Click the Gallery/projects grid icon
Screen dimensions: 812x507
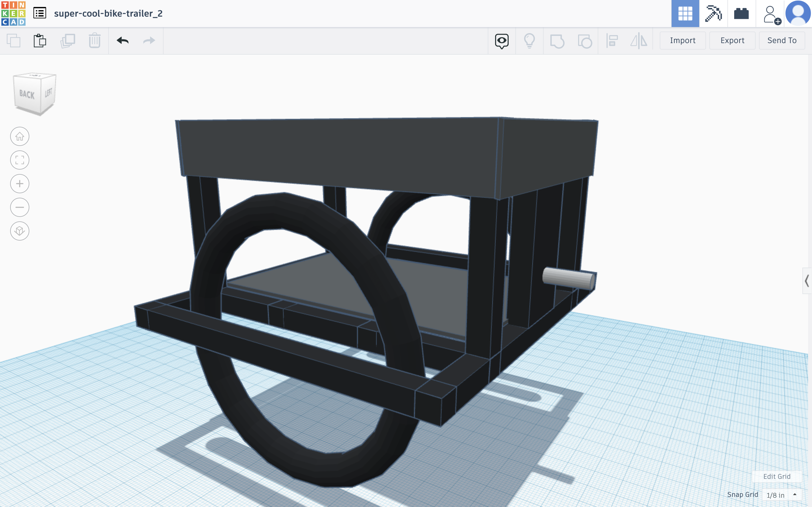685,13
